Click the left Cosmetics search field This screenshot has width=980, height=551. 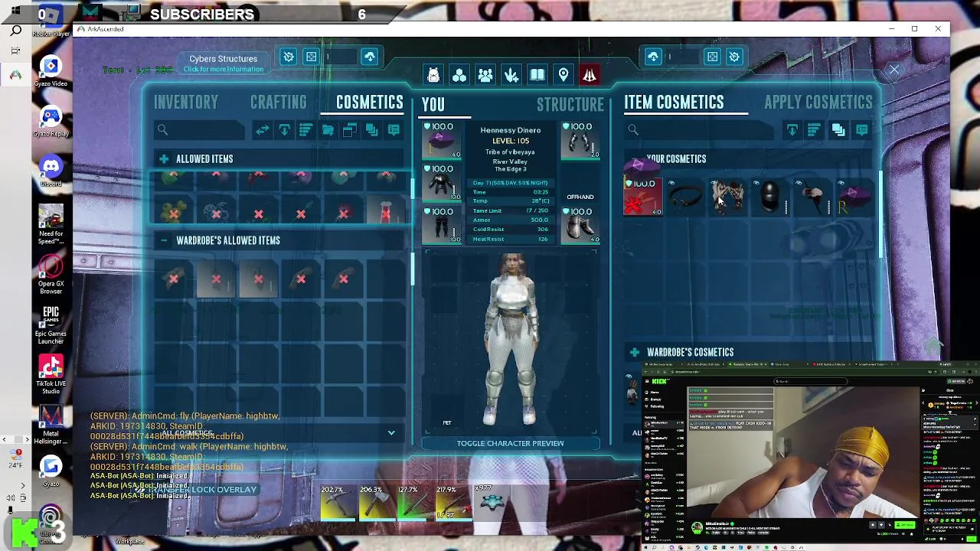coord(201,130)
